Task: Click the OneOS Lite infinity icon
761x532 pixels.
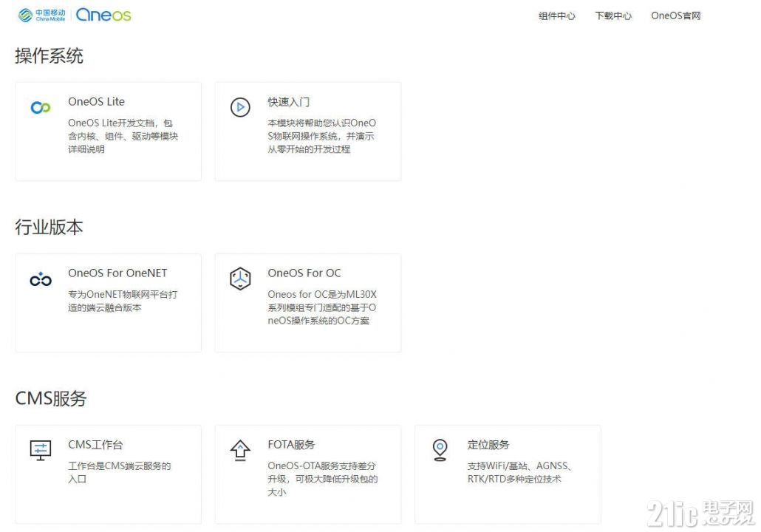Action: pyautogui.click(x=41, y=107)
